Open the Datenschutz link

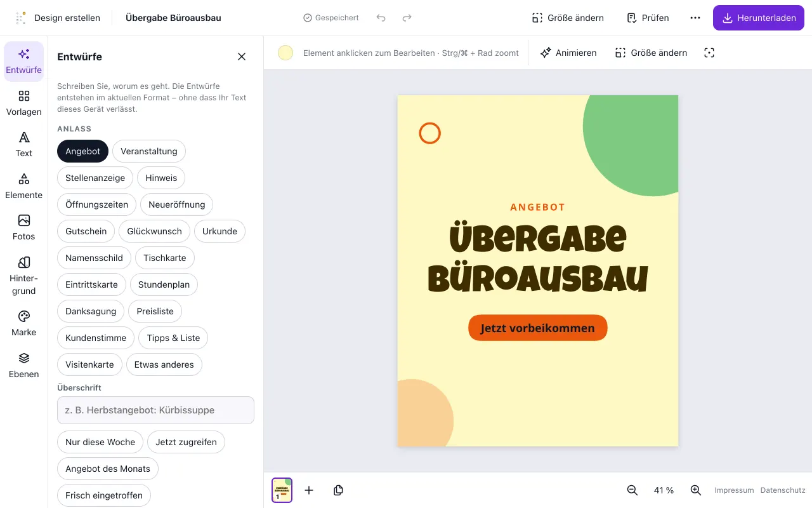point(783,490)
